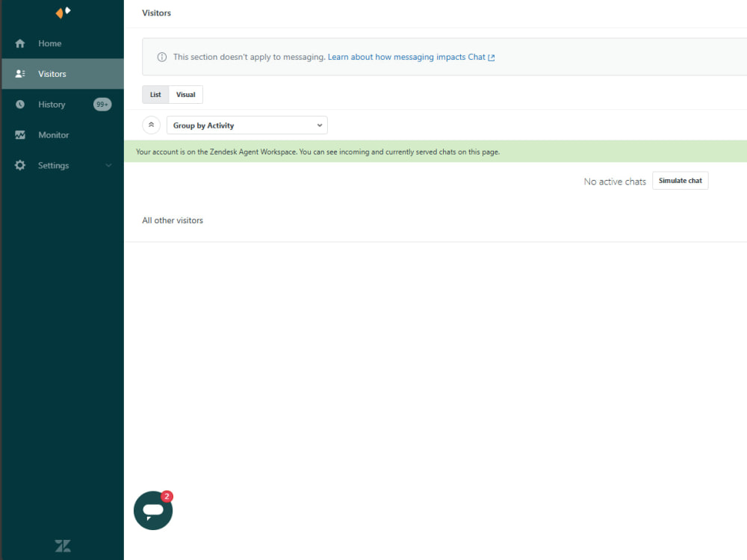The height and width of the screenshot is (560, 747).
Task: Click the 99+ History count badge
Action: tap(102, 105)
